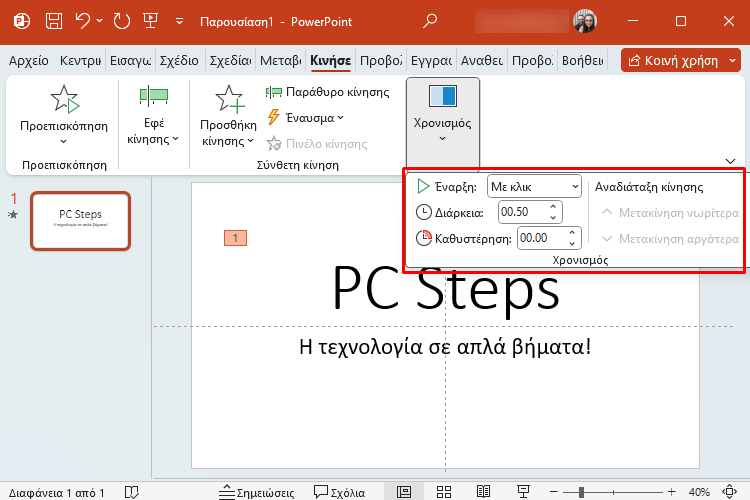750x500 pixels.
Task: Open the Βοήθεια tab
Action: [x=583, y=61]
